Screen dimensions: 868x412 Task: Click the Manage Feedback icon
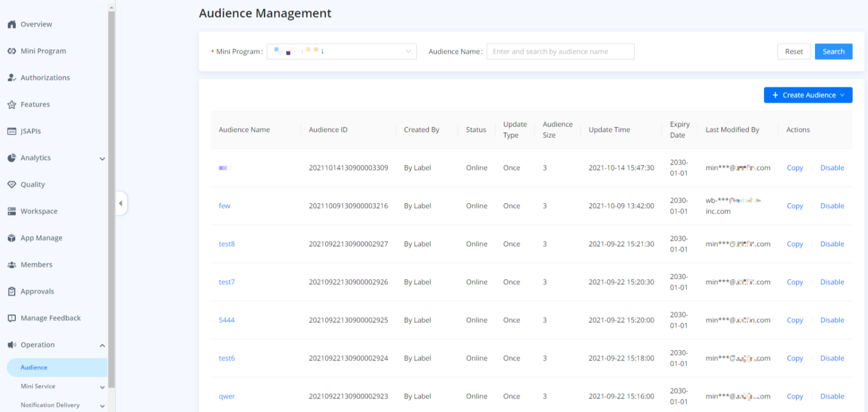(12, 318)
